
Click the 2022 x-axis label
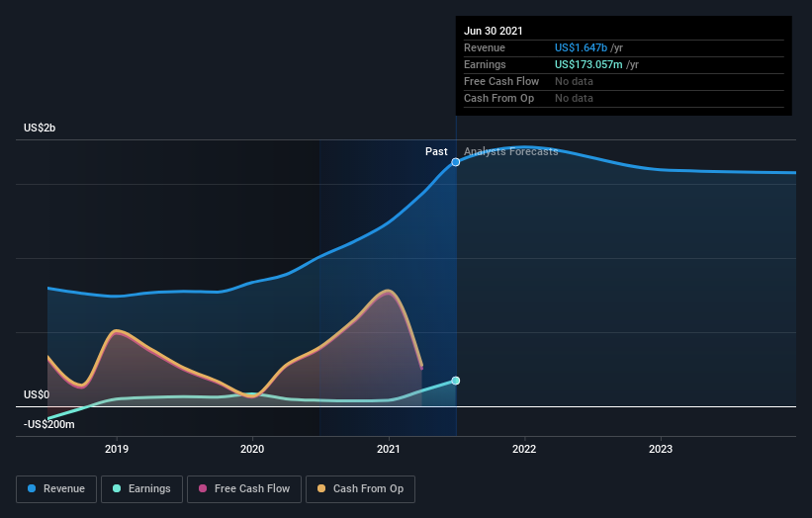pyautogui.click(x=524, y=449)
